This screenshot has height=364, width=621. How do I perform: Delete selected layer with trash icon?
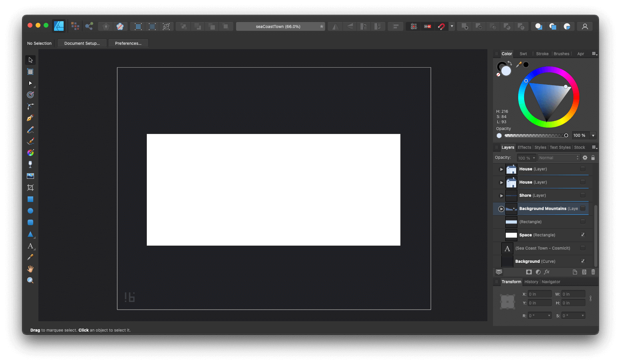click(x=593, y=272)
